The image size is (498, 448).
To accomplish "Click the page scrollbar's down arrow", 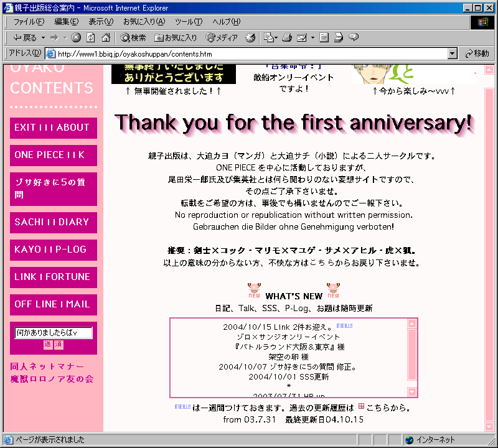I will coord(489,426).
